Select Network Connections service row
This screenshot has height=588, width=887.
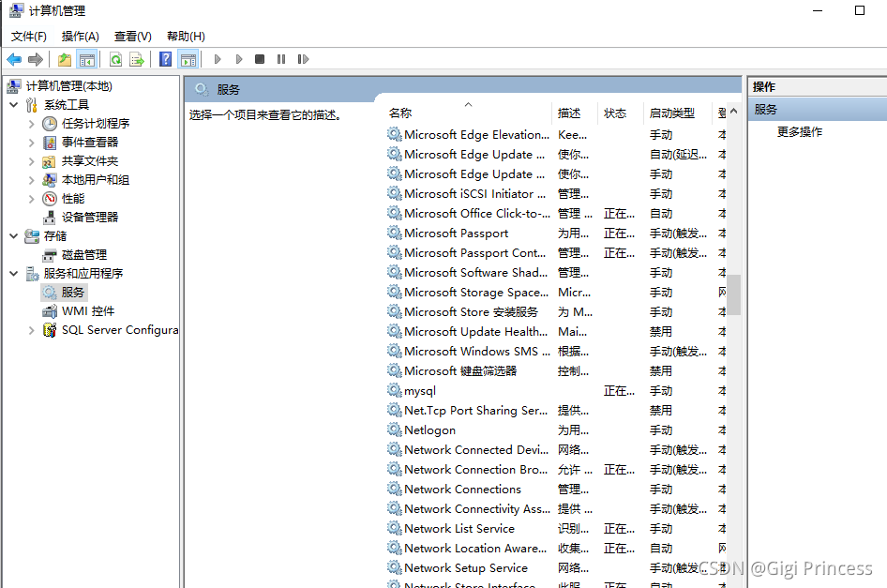(x=557, y=489)
